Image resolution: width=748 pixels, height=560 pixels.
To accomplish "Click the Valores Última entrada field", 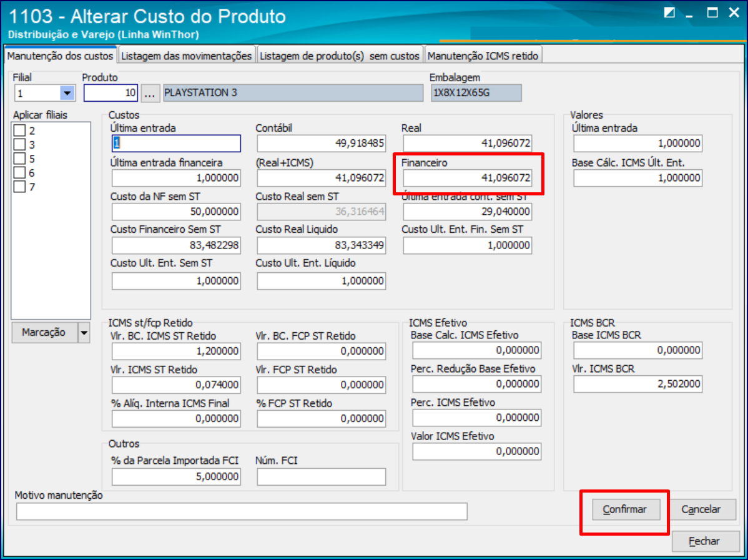I will tap(638, 144).
